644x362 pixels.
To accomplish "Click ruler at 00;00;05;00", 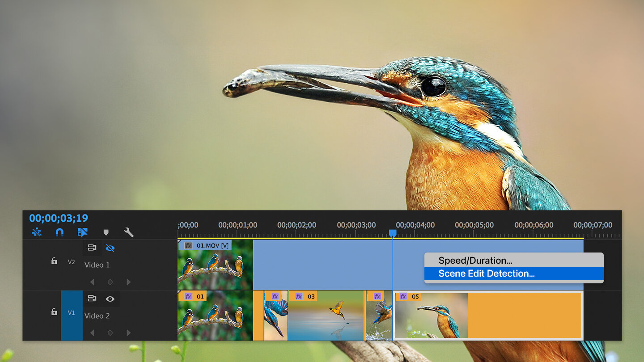I will (474, 225).
